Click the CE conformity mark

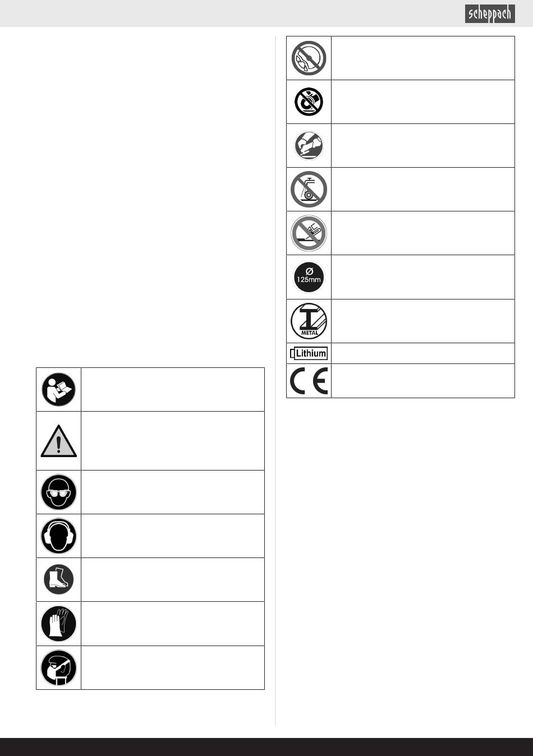(x=309, y=381)
